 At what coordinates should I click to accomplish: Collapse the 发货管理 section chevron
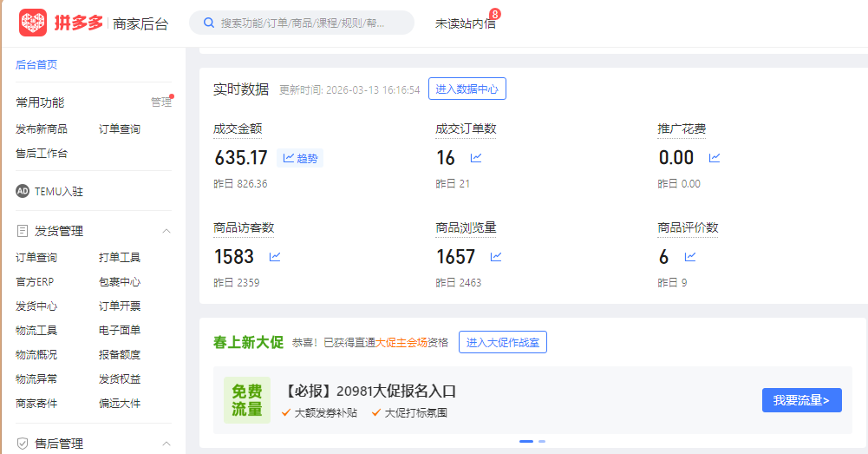tap(166, 231)
